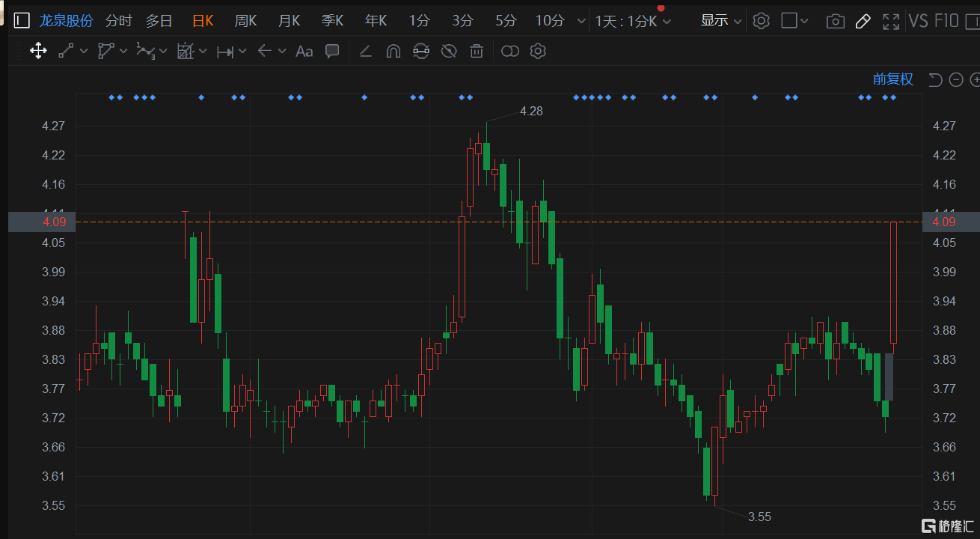Screen dimensions: 980x539
Task: Expand line tool options arrow
Action: tap(83, 51)
